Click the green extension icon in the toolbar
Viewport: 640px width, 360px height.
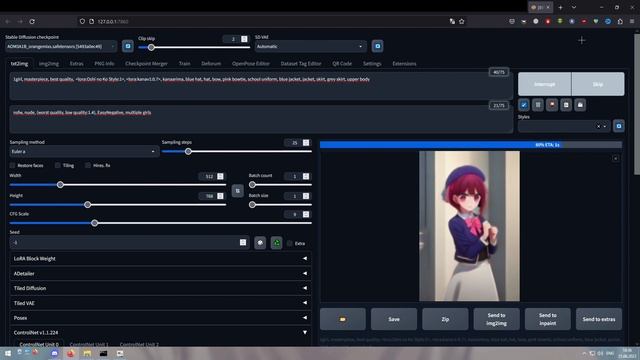560,21
